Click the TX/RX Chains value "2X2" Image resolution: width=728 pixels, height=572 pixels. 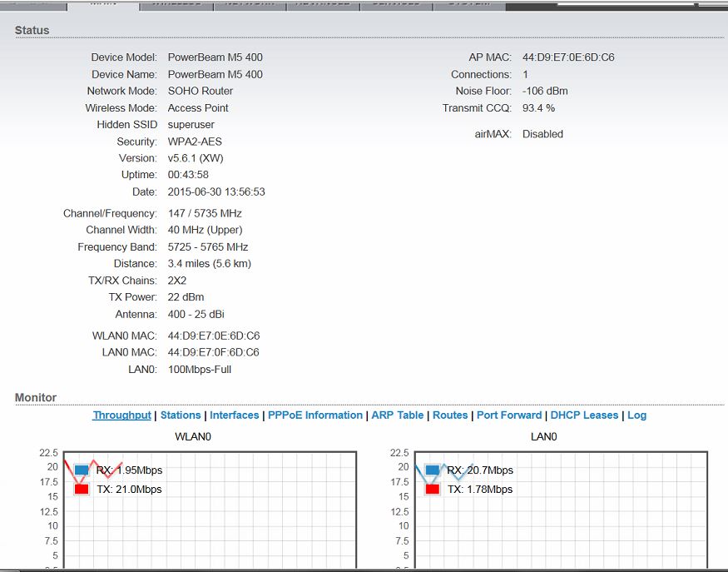[x=177, y=281]
